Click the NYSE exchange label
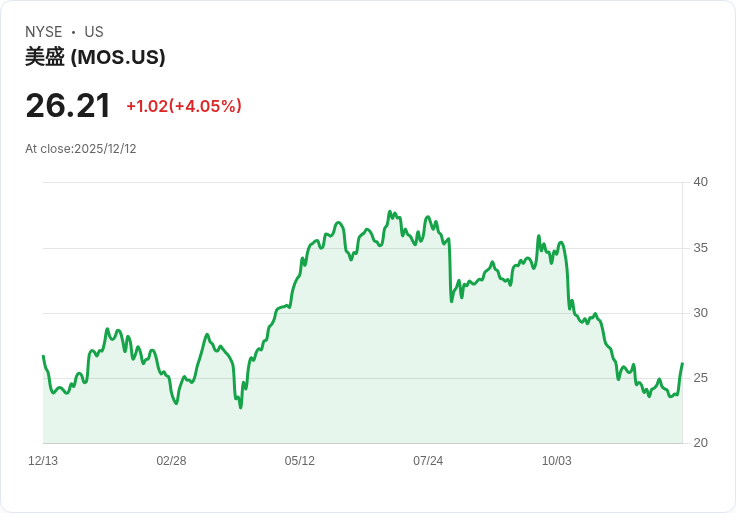736x513 pixels. [x=44, y=32]
